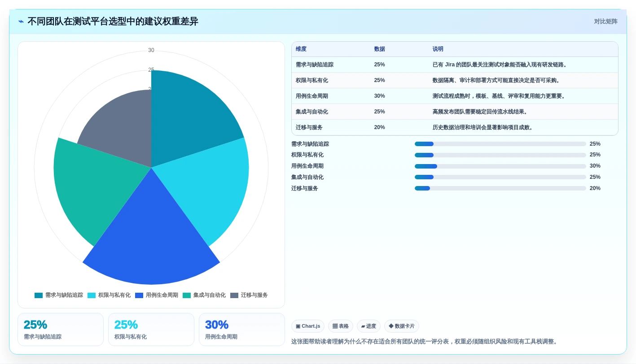The image size is (636, 364).
Task: Click 用例生命周期 progress bar
Action: coord(500,166)
